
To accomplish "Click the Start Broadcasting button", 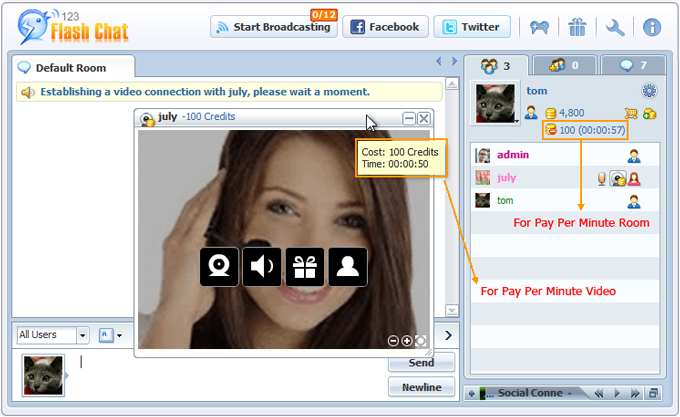I will point(273,27).
